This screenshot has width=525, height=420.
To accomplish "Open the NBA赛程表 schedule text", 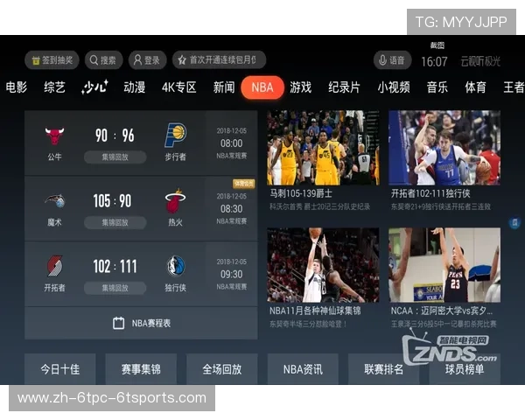I will tap(151, 323).
